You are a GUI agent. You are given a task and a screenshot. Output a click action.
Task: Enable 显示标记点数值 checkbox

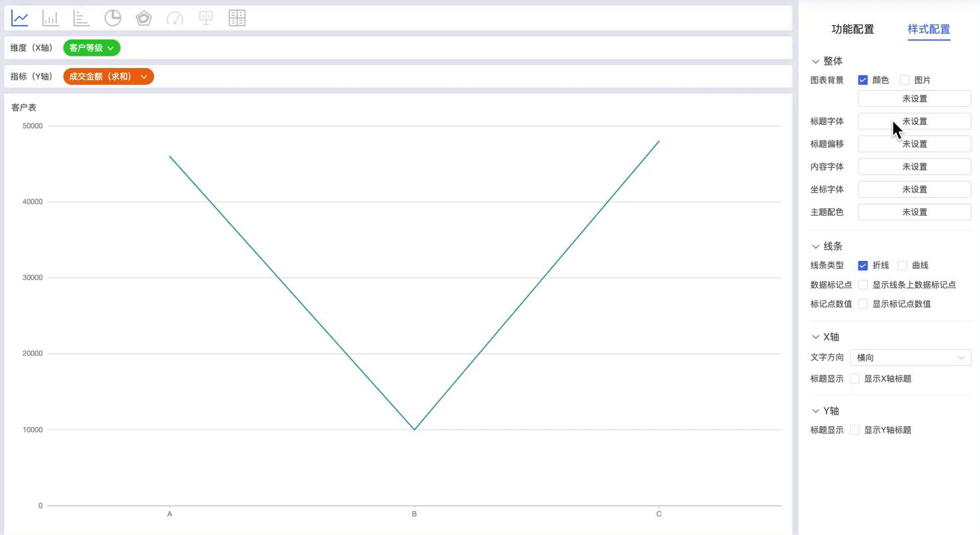pos(863,304)
